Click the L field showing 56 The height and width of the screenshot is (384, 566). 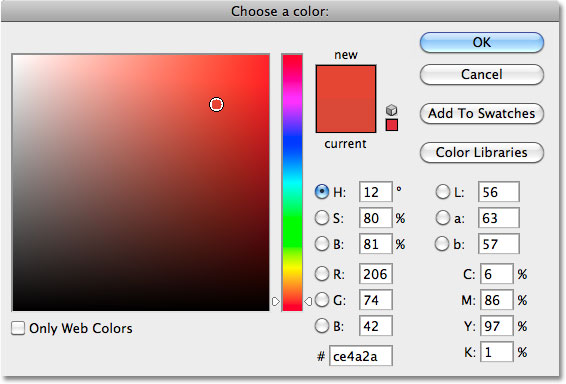(x=499, y=192)
